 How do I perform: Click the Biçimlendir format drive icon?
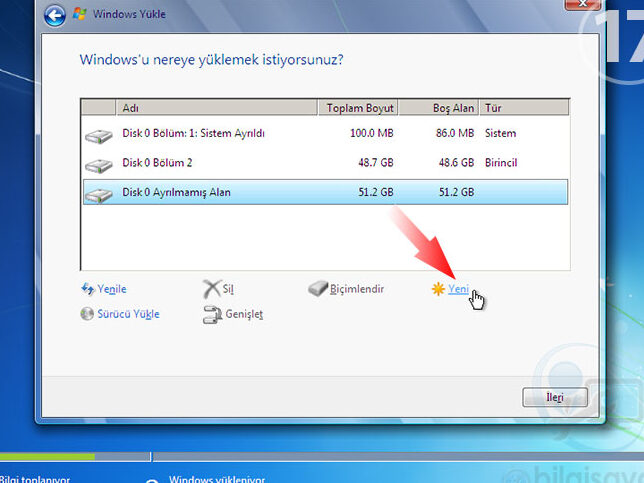click(318, 288)
